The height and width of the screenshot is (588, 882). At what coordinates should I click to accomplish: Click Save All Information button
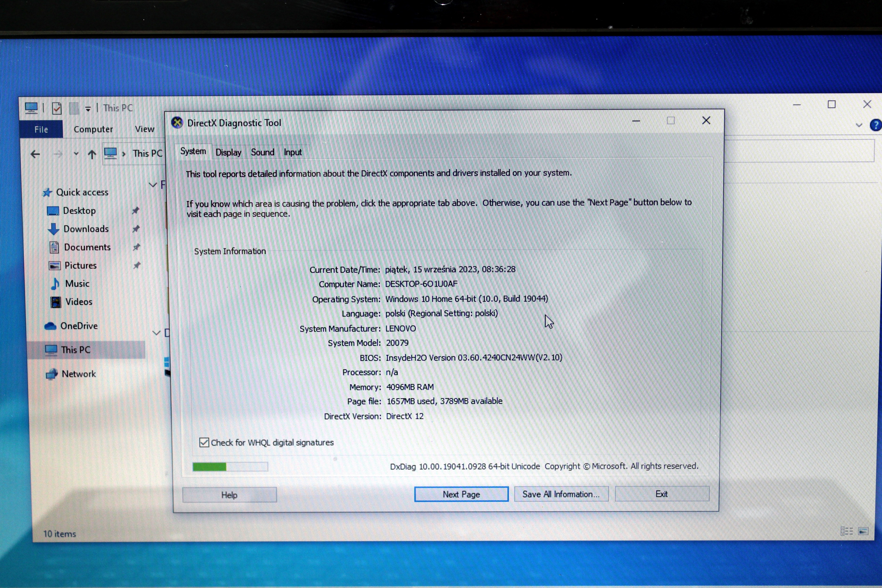click(x=561, y=494)
